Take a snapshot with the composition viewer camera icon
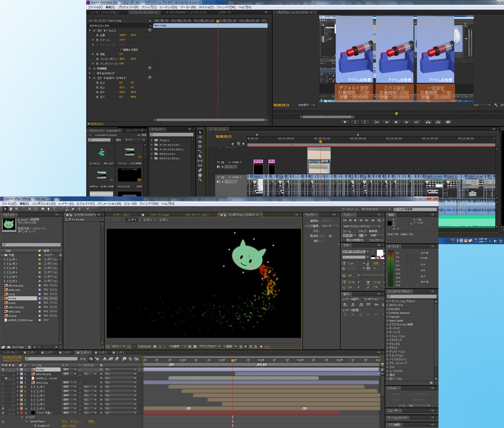 point(155,347)
